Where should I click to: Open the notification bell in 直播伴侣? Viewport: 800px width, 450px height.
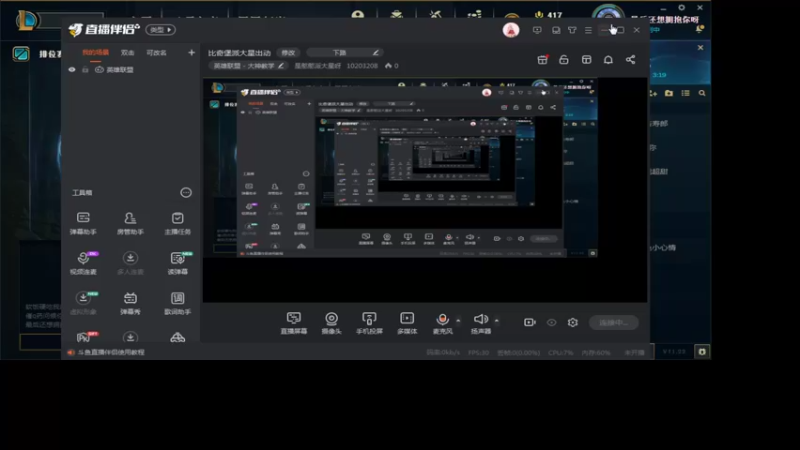(608, 60)
